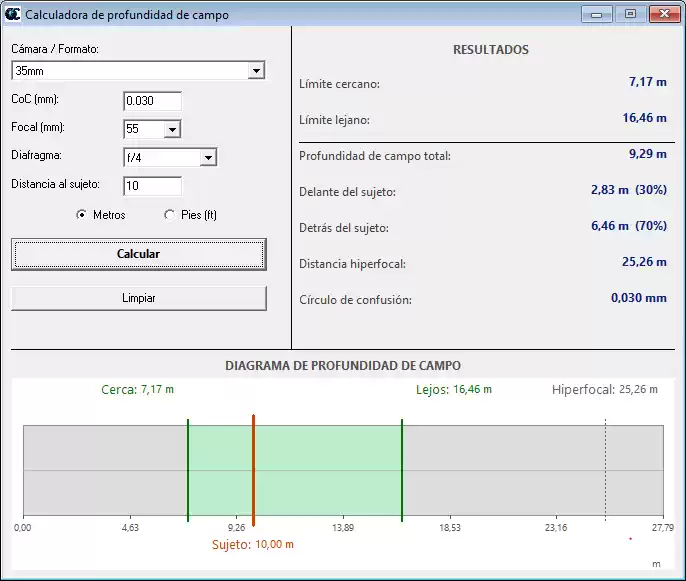Viewport: 686px width, 581px height.
Task: Click the 18,53 axis tick label
Action: [450, 528]
